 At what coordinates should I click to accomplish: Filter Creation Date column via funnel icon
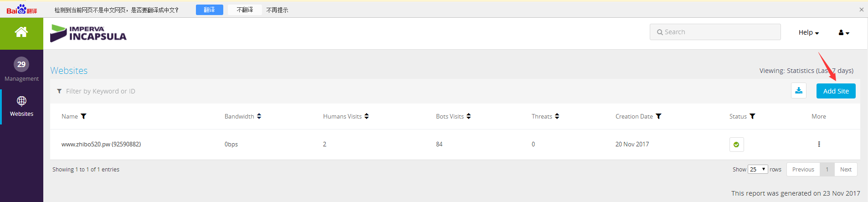658,116
